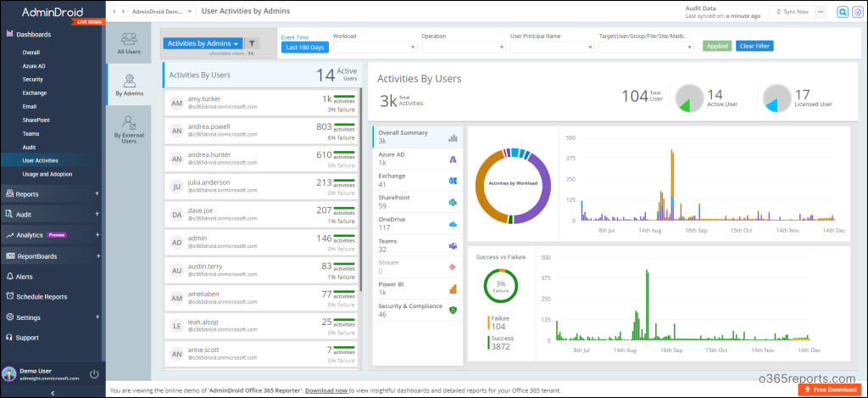Click the Exchange workload icon
Viewport: 868px width, 398px height.
(x=453, y=181)
